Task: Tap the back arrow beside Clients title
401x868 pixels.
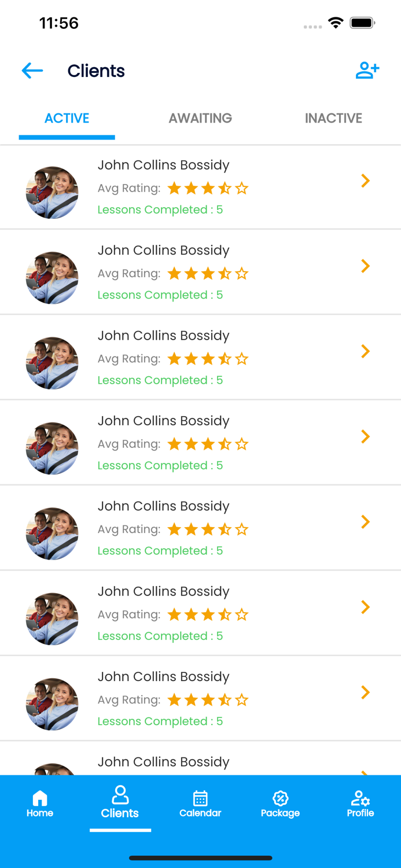Action: pyautogui.click(x=32, y=71)
